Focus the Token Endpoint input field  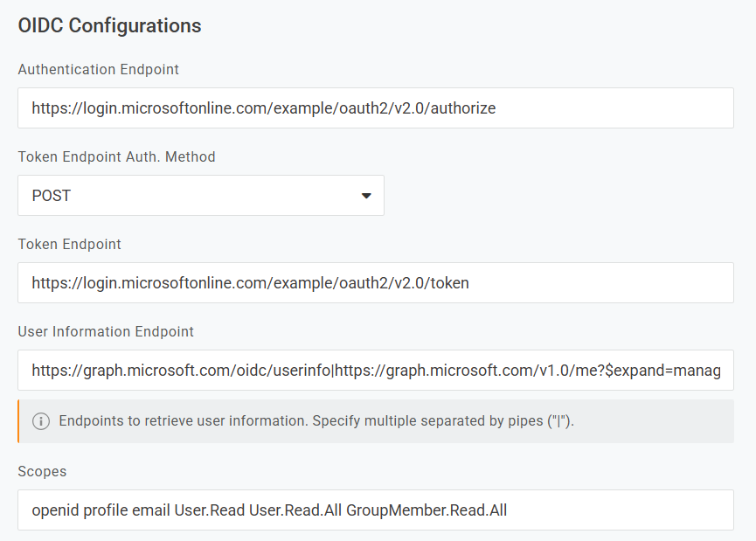(x=376, y=282)
